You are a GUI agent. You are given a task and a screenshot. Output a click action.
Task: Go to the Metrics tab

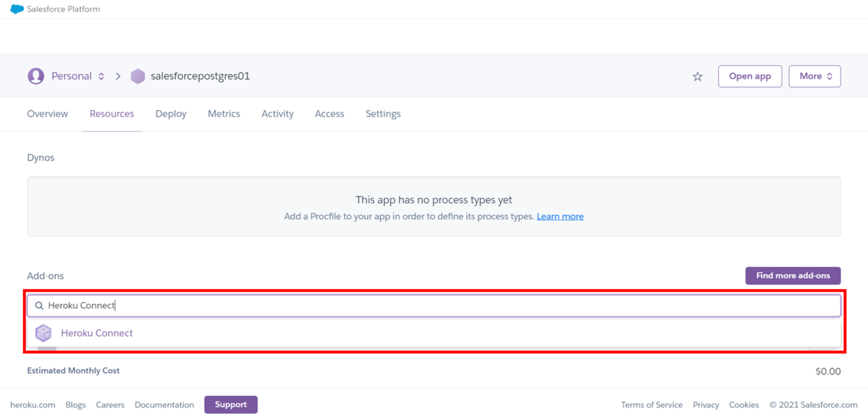(224, 114)
